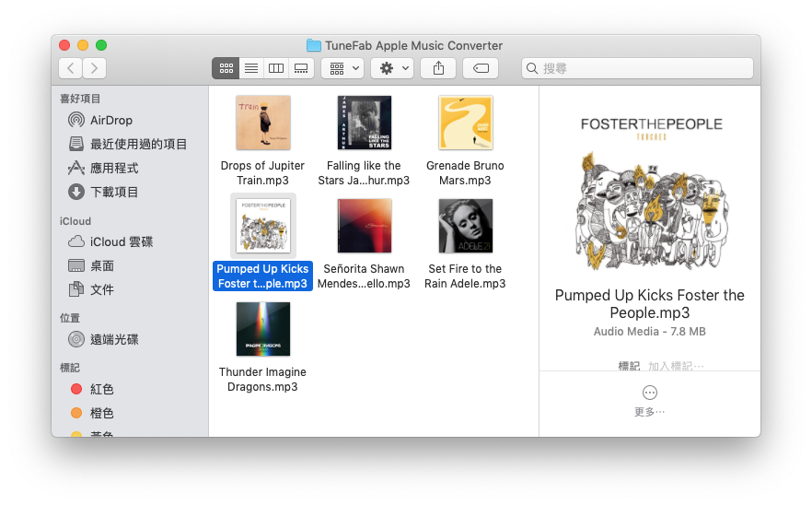The width and height of the screenshot is (812, 505).
Task: Click 加入標記 add tags field
Action: click(x=676, y=366)
